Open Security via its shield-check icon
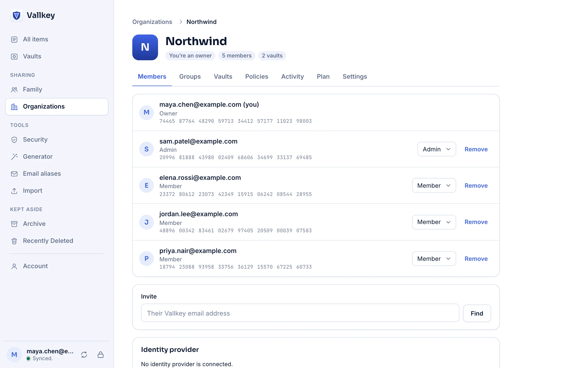 click(x=14, y=140)
